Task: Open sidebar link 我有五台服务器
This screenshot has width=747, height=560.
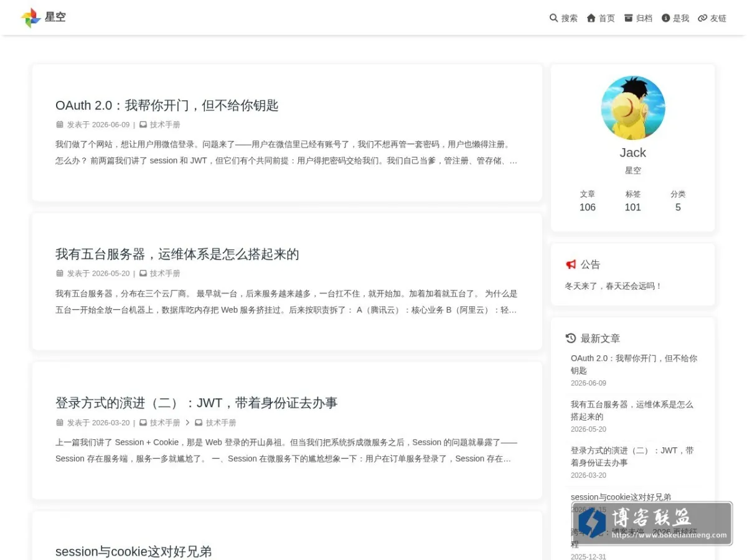Action: pos(632,410)
